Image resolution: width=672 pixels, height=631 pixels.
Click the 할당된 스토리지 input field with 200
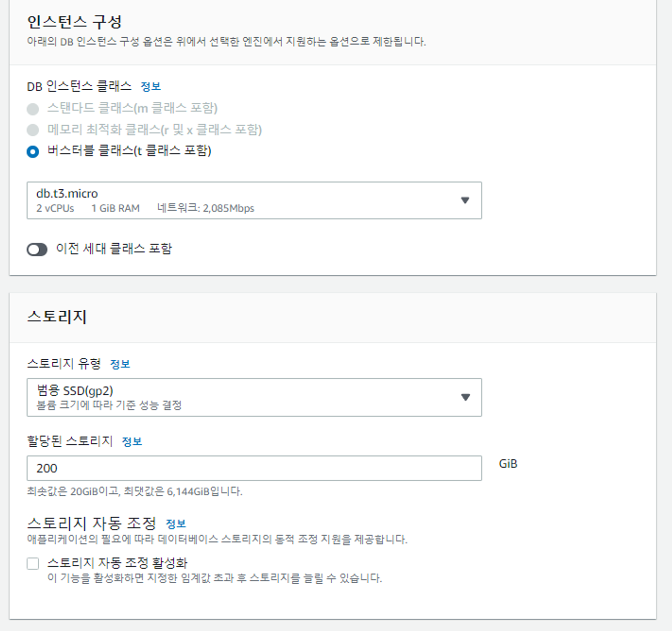[254, 468]
